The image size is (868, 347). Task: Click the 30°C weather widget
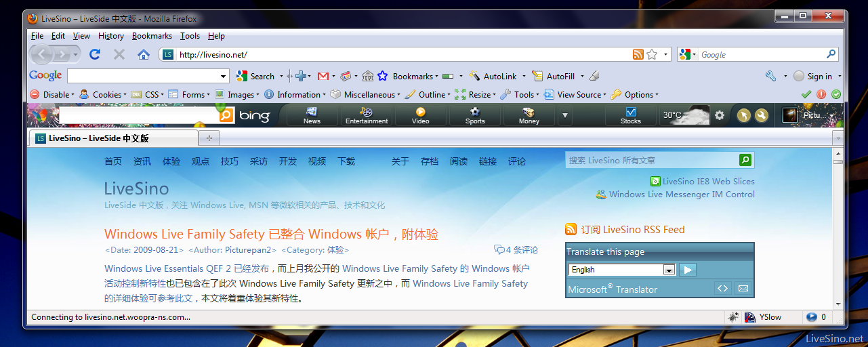pos(685,115)
